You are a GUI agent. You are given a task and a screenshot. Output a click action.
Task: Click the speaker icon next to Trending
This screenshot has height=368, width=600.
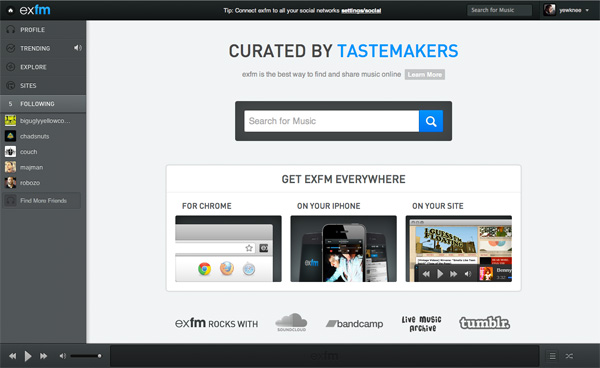click(78, 48)
